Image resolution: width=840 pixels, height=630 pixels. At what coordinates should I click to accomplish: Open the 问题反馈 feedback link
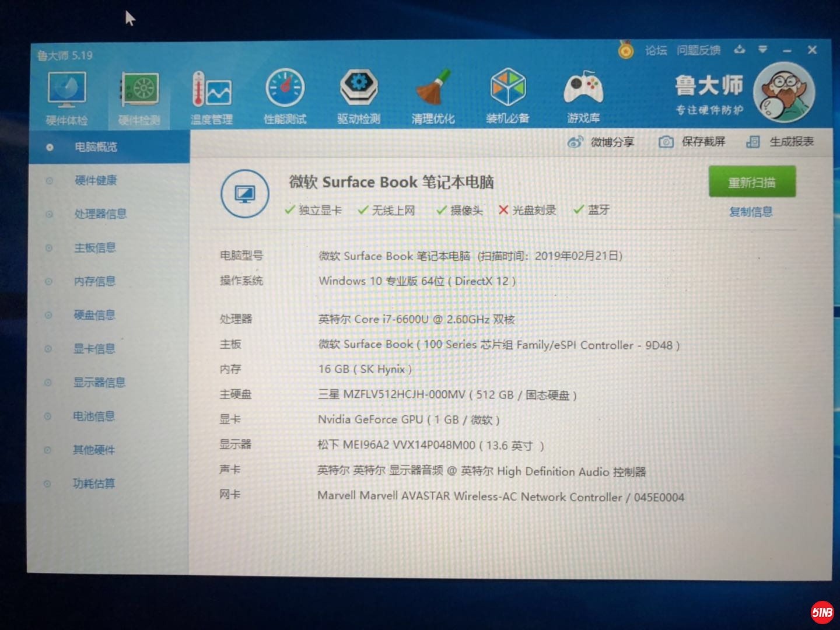click(698, 50)
